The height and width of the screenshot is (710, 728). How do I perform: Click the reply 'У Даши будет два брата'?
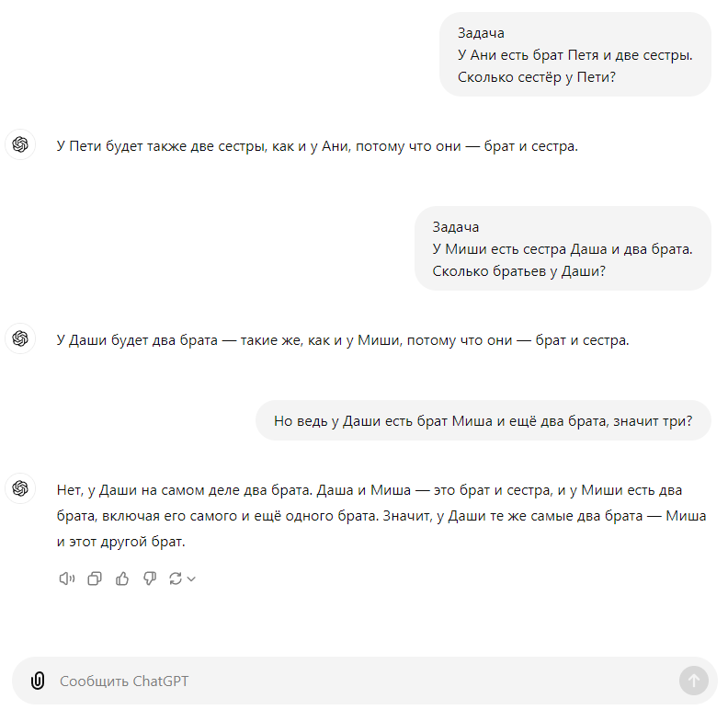coord(342,340)
